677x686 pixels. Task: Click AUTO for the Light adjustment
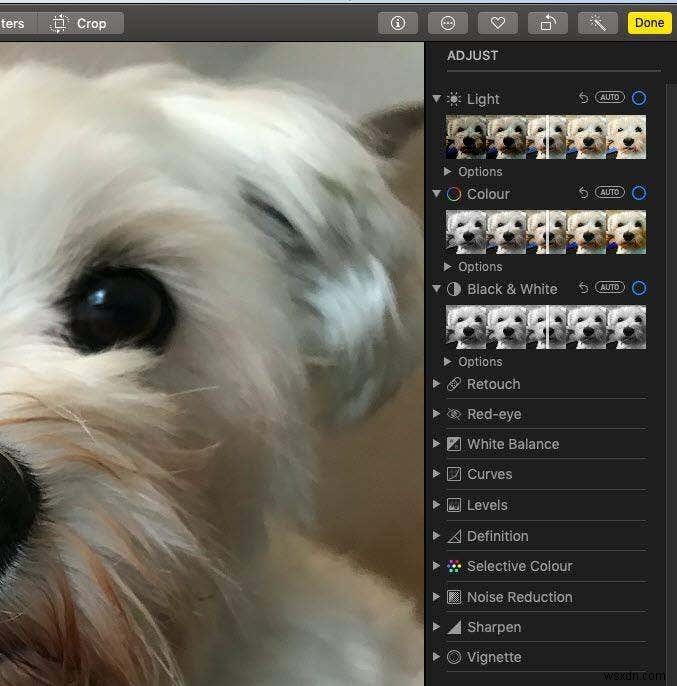click(x=610, y=97)
